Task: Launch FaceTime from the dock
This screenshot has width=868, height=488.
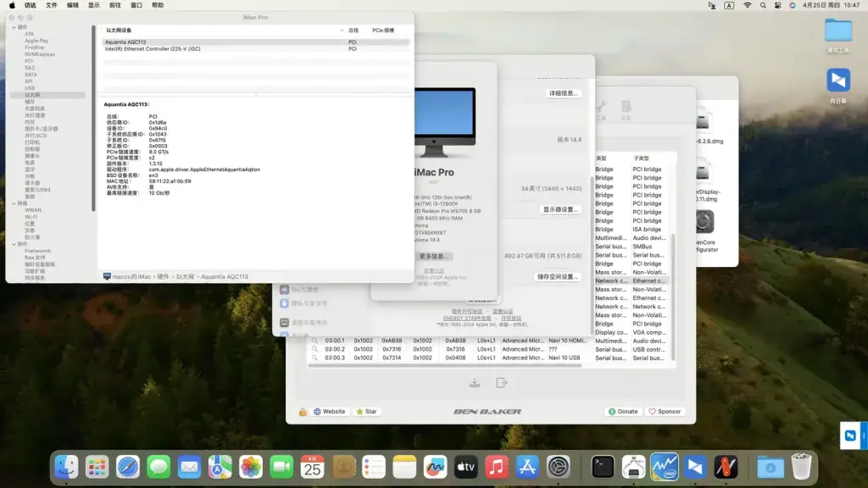Action: (x=281, y=468)
